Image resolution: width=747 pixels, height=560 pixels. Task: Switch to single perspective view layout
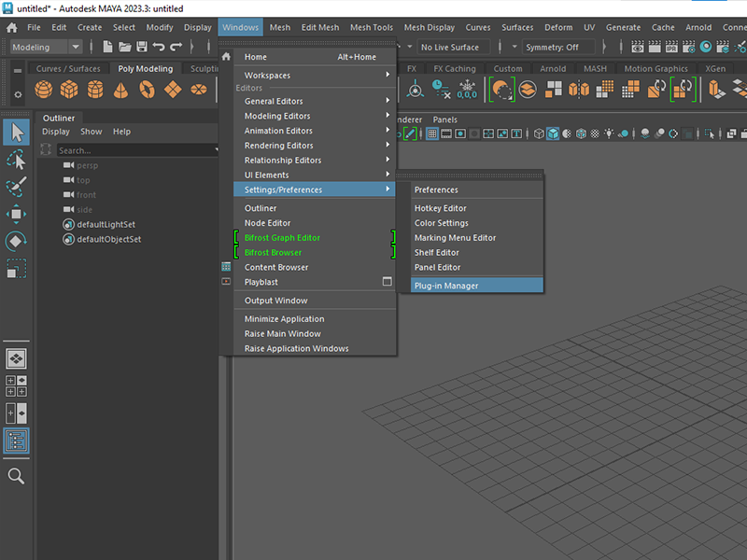pyautogui.click(x=17, y=358)
